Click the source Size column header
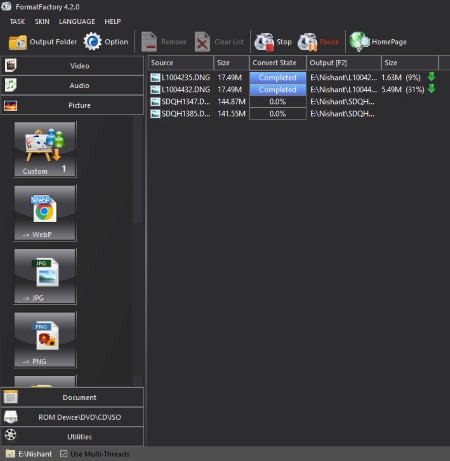The width and height of the screenshot is (450, 461). pyautogui.click(x=231, y=63)
